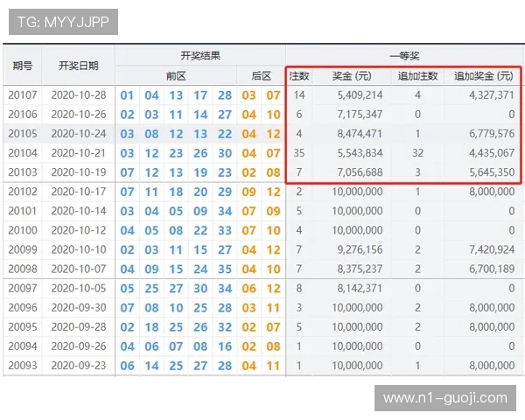Click prize amount 9,276,156
Screen dimensions: 525x420
point(357,249)
